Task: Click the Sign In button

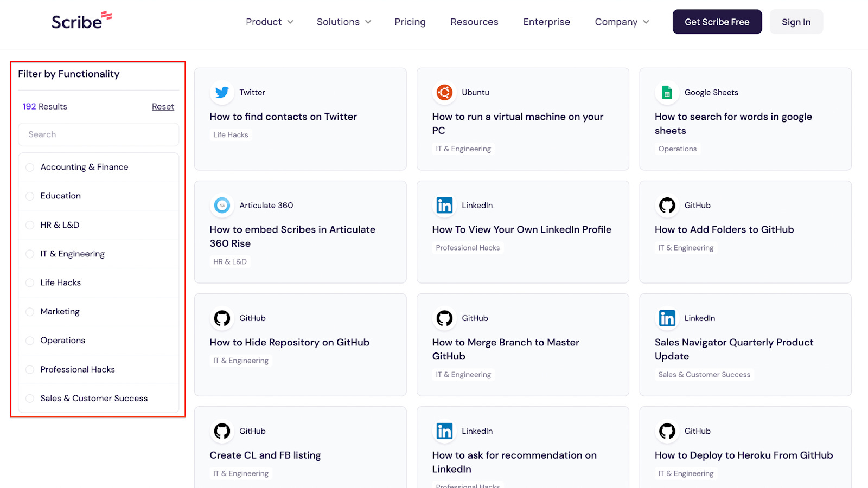Action: (x=796, y=22)
